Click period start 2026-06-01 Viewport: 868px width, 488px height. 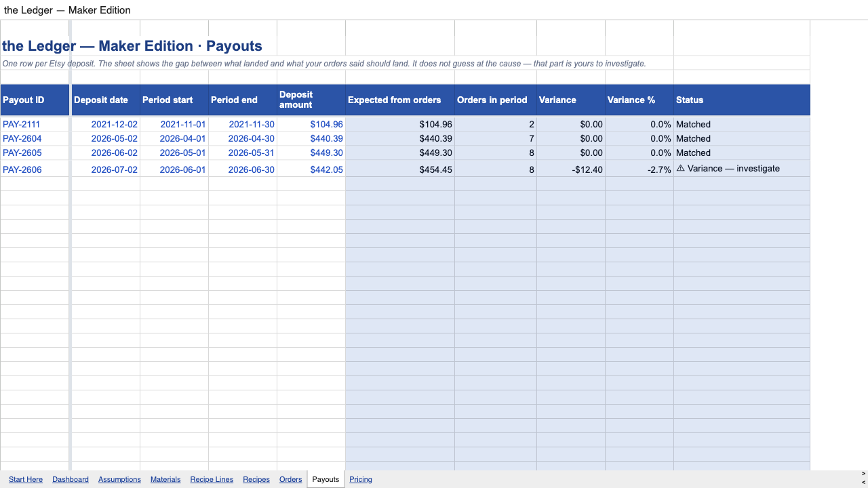(x=174, y=169)
